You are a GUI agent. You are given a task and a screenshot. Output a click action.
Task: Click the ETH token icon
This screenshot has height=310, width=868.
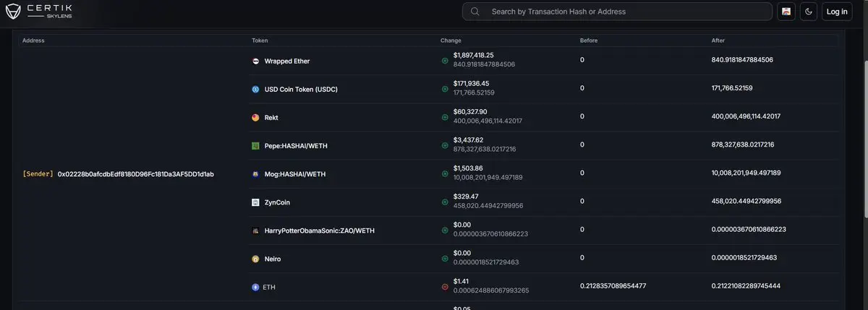pos(255,287)
